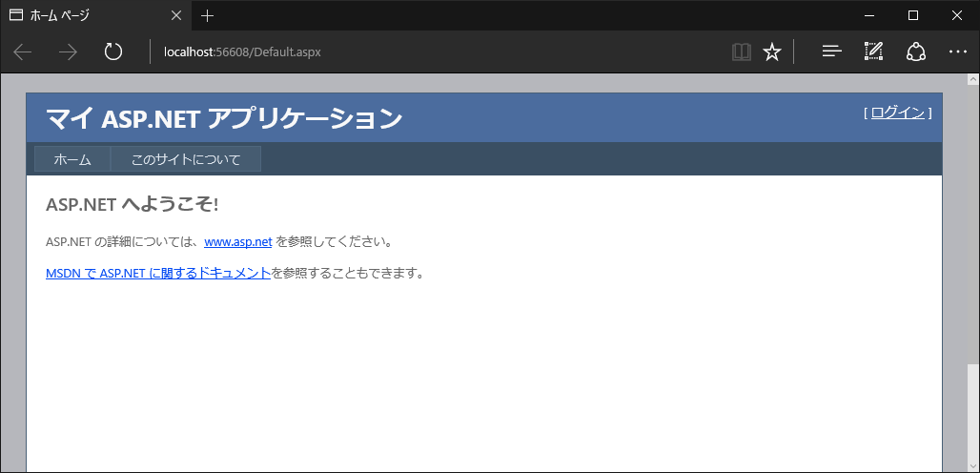Click the ログイン link
Viewport: 980px width, 473px height.
[x=897, y=113]
